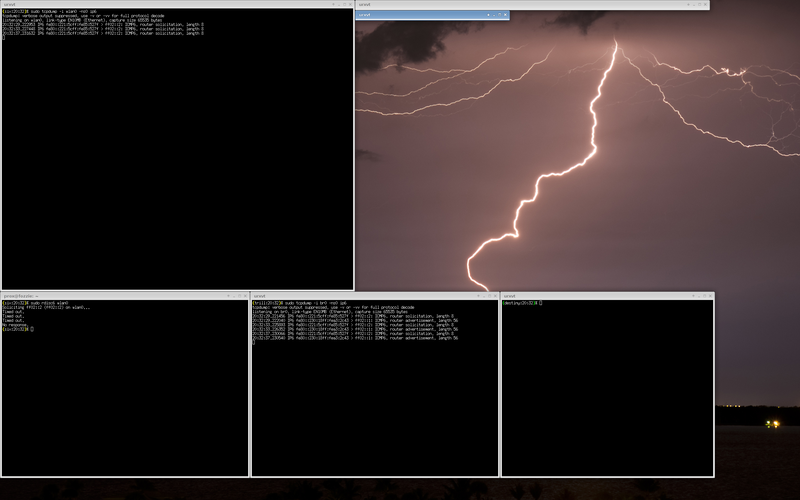This screenshot has width=800, height=500.
Task: Close the rdisc6 terminal window
Action: tap(245, 296)
